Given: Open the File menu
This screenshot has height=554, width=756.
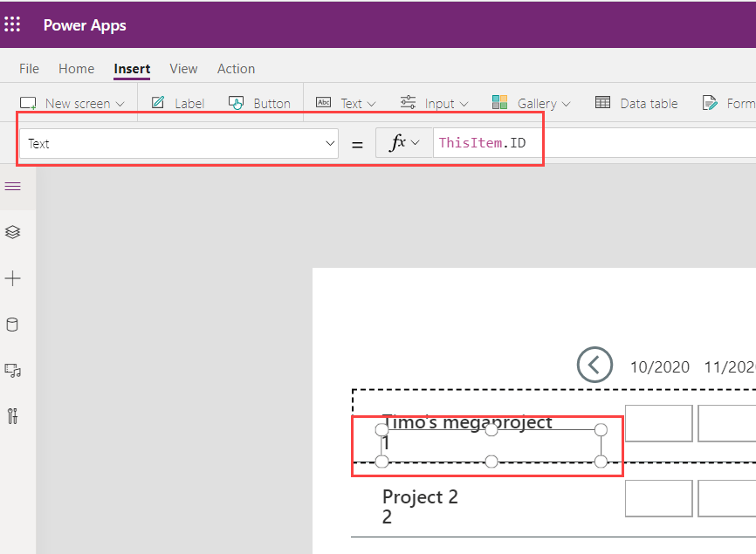Looking at the screenshot, I should coord(29,68).
